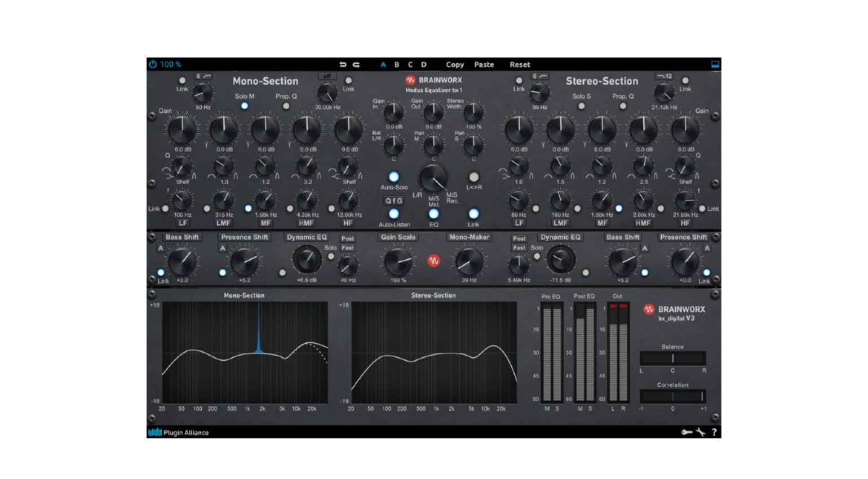Image resolution: width=868 pixels, height=479 pixels.
Task: Toggle the Solo M LED
Action: tap(245, 106)
